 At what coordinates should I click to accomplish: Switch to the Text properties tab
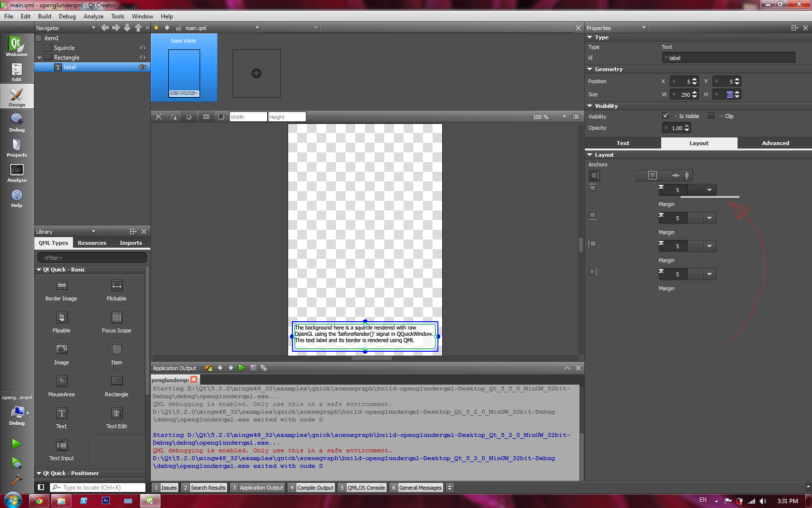[623, 143]
